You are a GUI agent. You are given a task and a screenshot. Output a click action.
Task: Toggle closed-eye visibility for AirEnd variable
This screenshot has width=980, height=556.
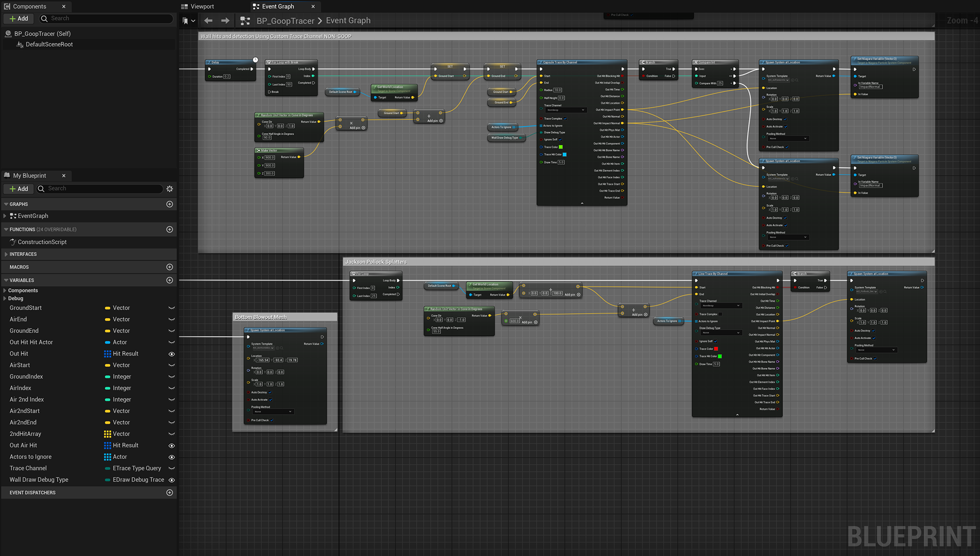(171, 319)
